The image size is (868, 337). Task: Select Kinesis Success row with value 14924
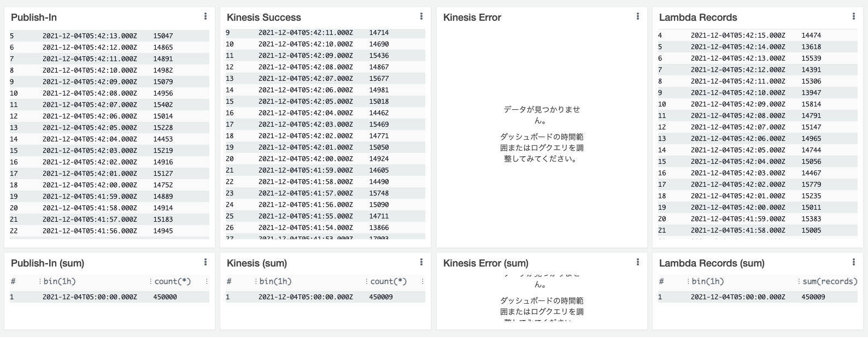[x=325, y=158]
